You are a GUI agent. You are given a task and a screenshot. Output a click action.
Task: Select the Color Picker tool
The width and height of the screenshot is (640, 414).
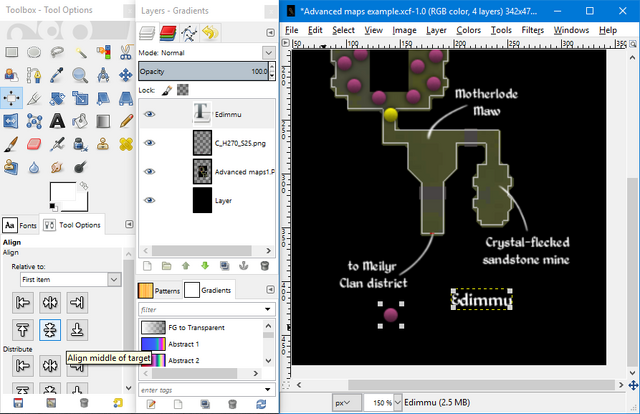(x=57, y=75)
